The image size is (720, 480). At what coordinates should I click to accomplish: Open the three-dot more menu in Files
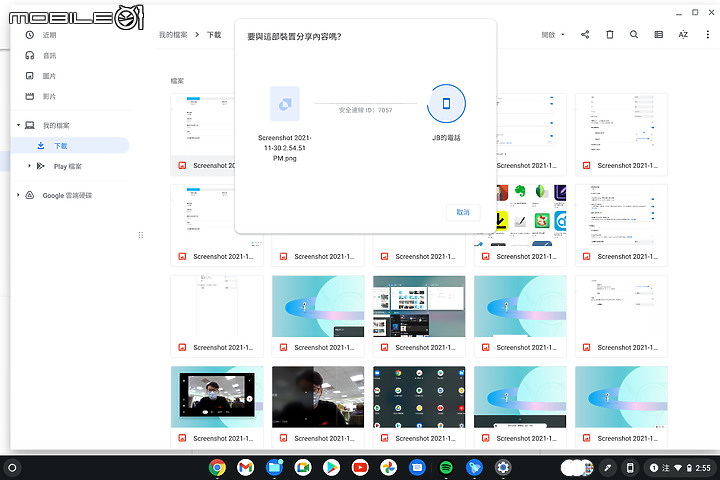click(x=707, y=34)
